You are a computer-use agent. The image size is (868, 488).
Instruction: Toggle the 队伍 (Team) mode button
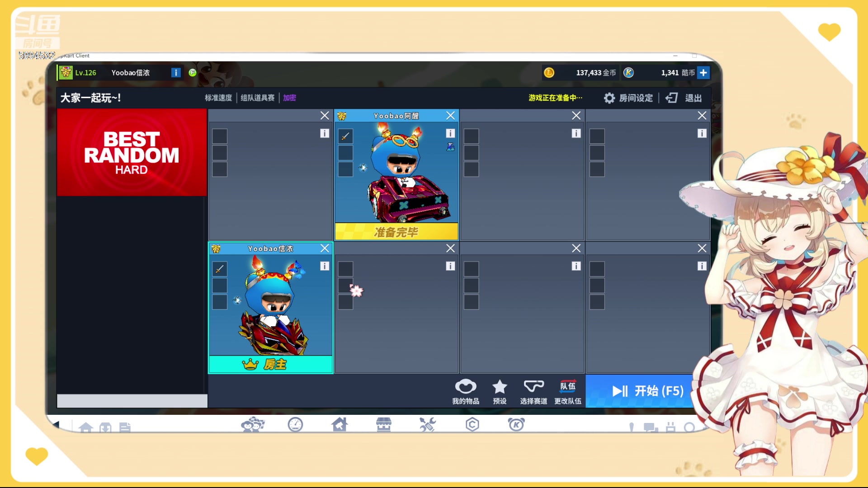point(567,391)
